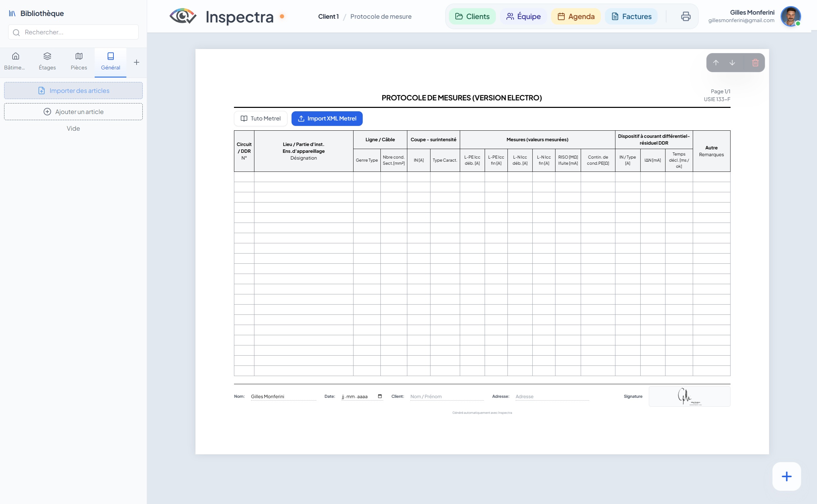Click the blue plus floating button
Viewport: 817px width, 504px height.
(x=786, y=476)
